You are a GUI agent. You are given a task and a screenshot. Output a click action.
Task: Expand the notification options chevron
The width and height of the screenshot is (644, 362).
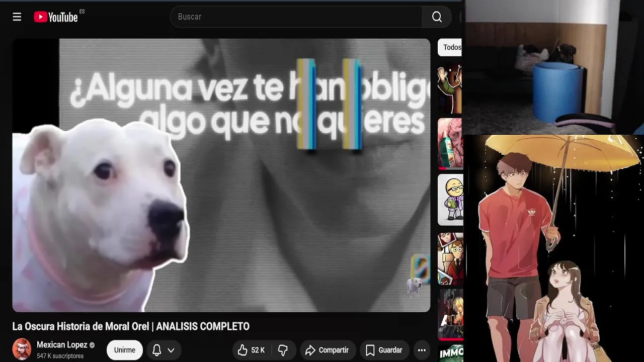coord(171,350)
